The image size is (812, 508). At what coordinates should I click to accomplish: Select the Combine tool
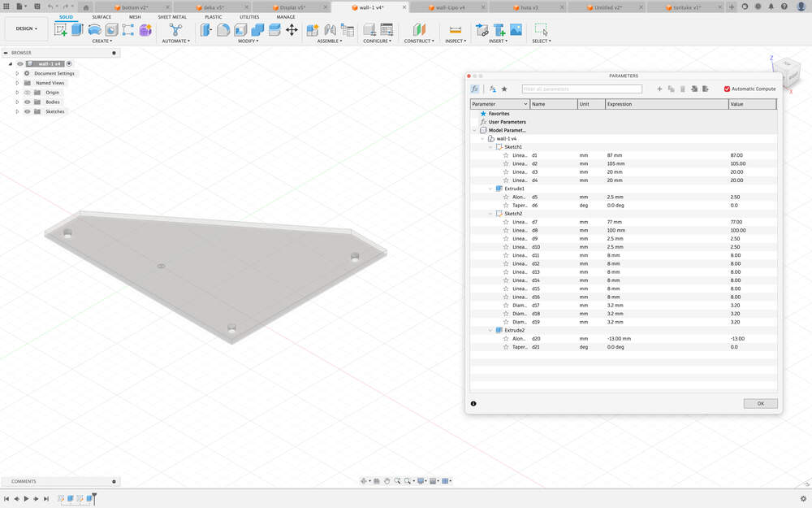coord(257,29)
